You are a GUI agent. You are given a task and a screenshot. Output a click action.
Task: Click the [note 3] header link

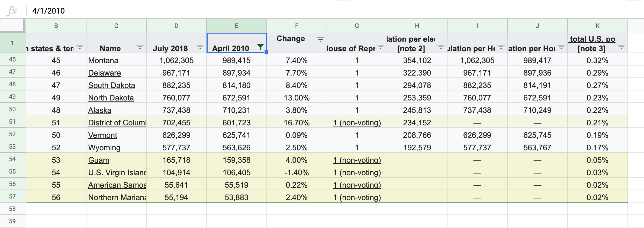click(x=592, y=48)
